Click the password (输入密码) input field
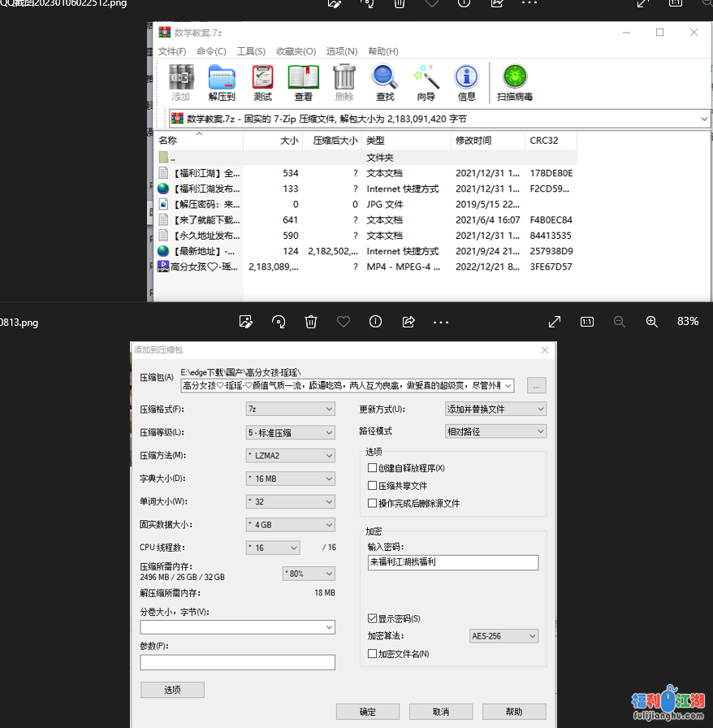 click(452, 562)
